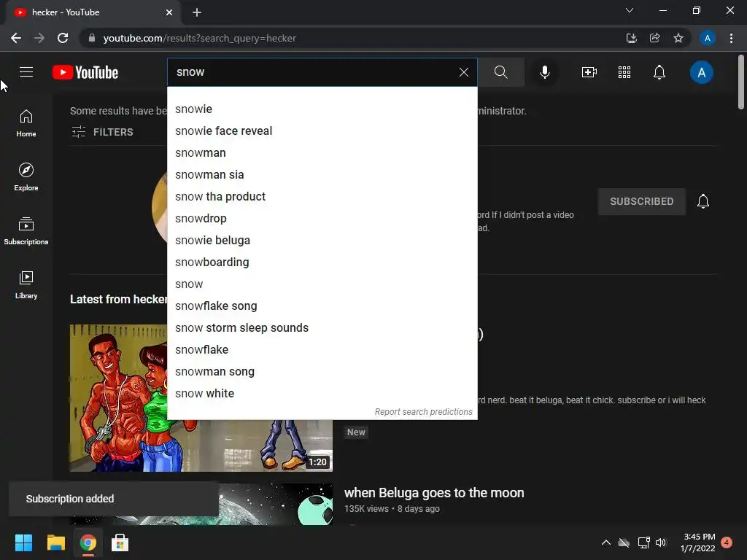Viewport: 747px width, 560px height.
Task: Open the network icon in system tray
Action: coord(643,542)
